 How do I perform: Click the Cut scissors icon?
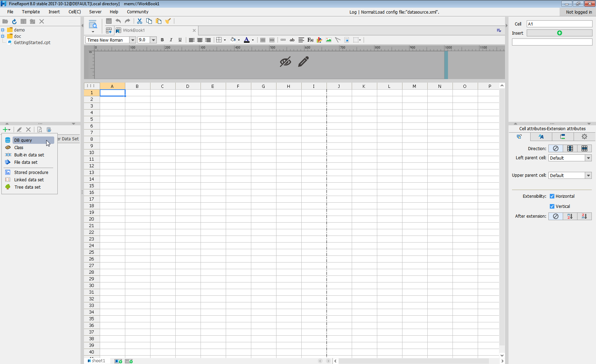point(140,21)
